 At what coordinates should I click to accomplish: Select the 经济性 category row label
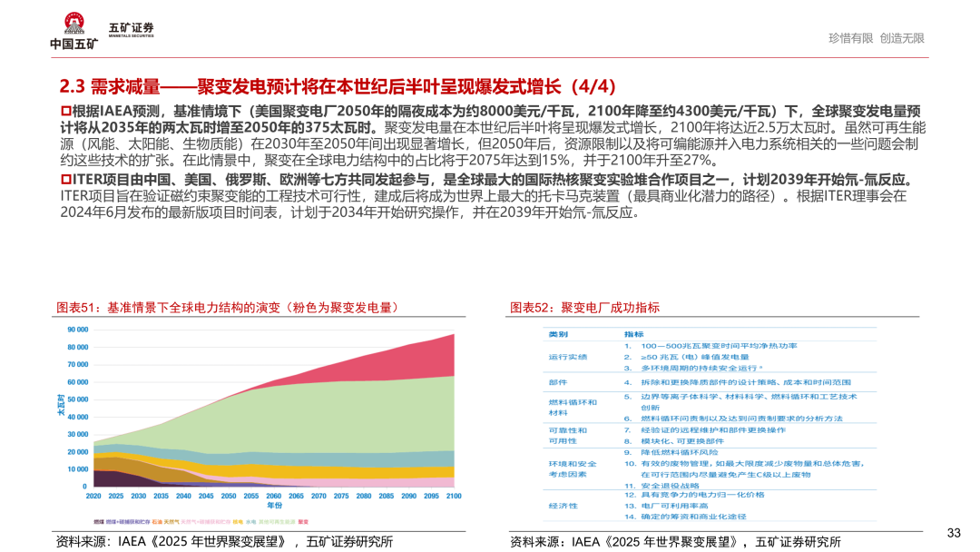pos(562,506)
